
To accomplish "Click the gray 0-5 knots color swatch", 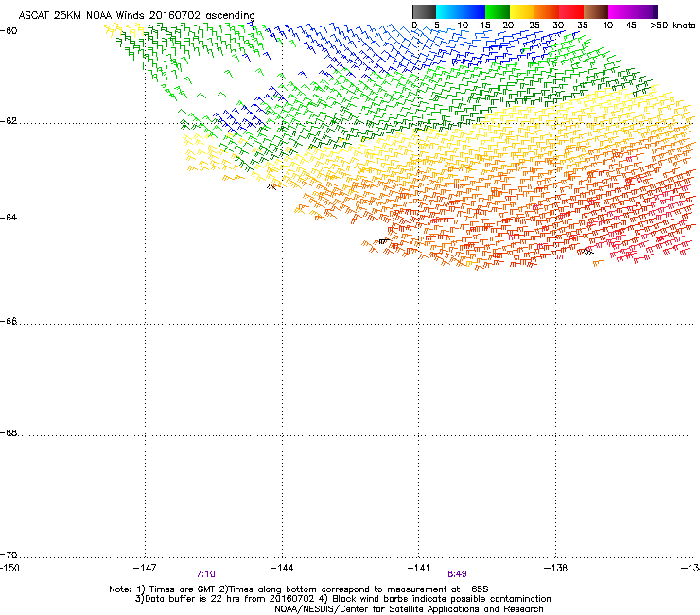I will (425, 11).
